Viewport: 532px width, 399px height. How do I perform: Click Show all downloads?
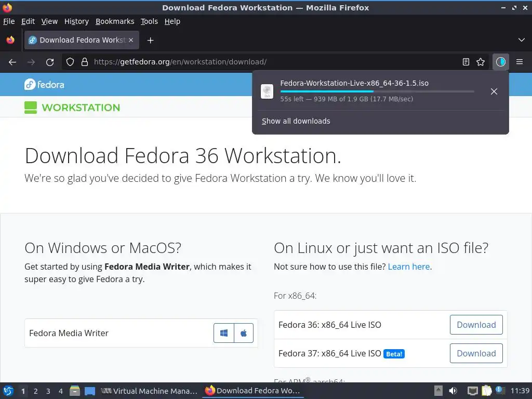(x=296, y=121)
